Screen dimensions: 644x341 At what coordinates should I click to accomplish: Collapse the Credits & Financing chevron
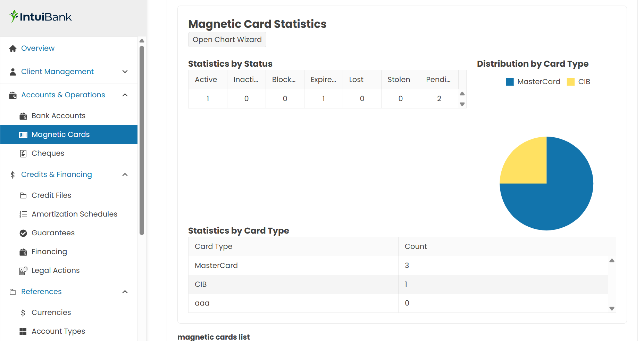click(125, 174)
